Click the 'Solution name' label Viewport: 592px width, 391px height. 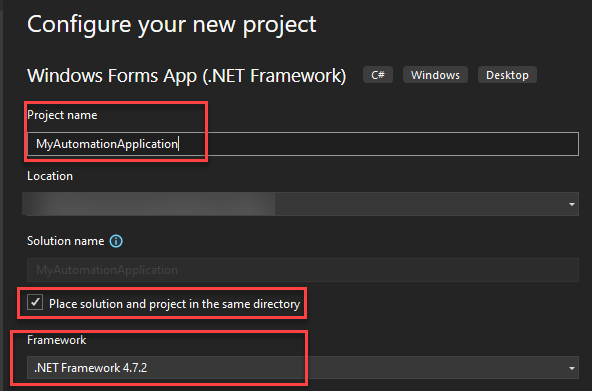click(66, 241)
